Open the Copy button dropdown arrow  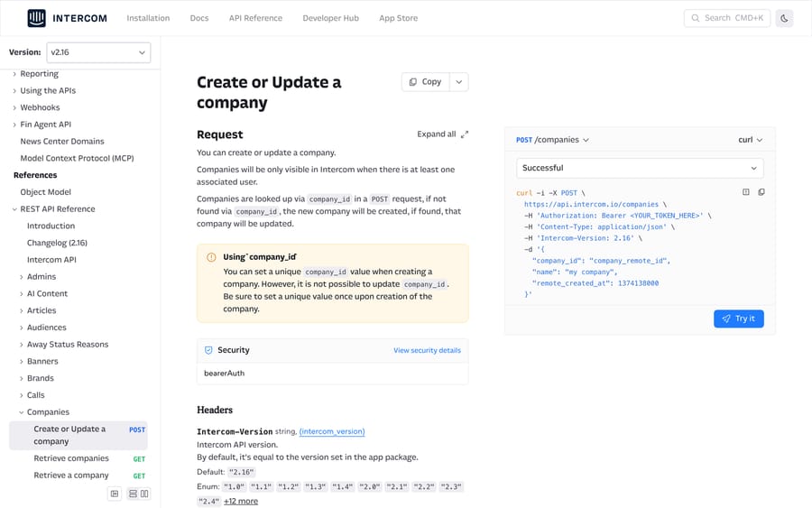[x=459, y=82]
